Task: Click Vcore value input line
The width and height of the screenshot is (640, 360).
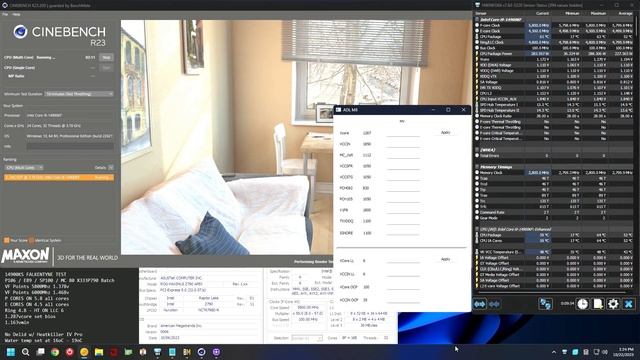Action: 403,133
